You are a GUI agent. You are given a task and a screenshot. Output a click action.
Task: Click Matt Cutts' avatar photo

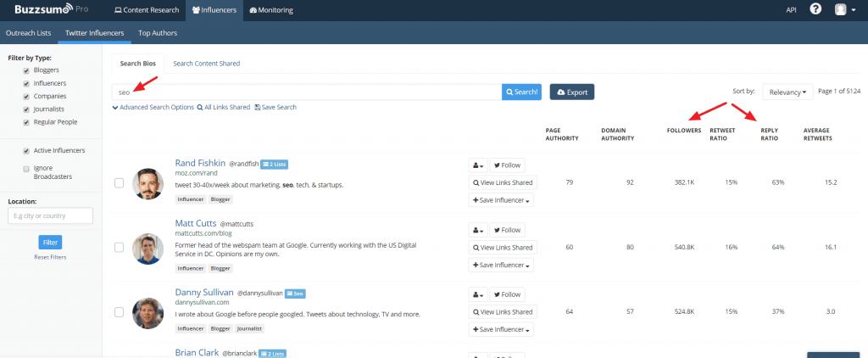[x=147, y=249]
